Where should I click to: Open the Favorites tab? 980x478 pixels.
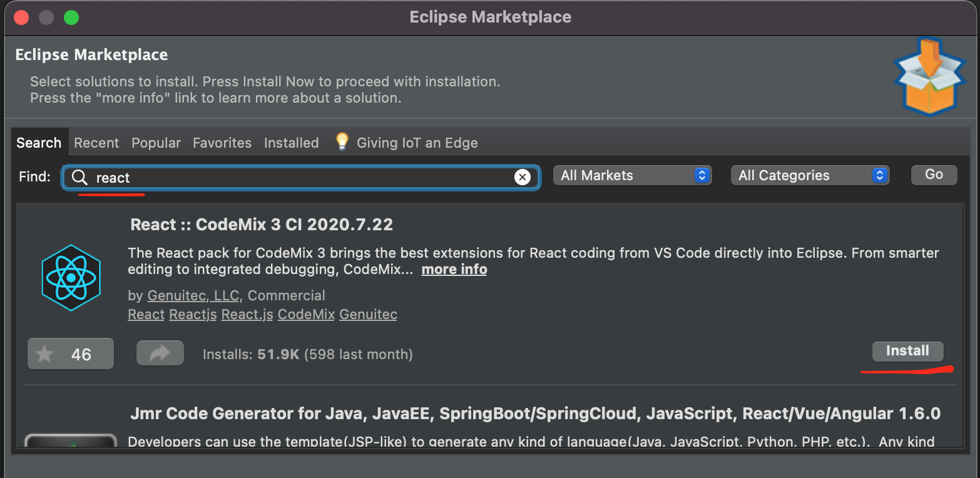point(222,143)
